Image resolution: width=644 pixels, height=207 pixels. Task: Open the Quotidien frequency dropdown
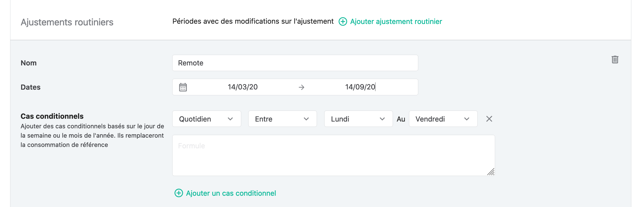(x=207, y=119)
